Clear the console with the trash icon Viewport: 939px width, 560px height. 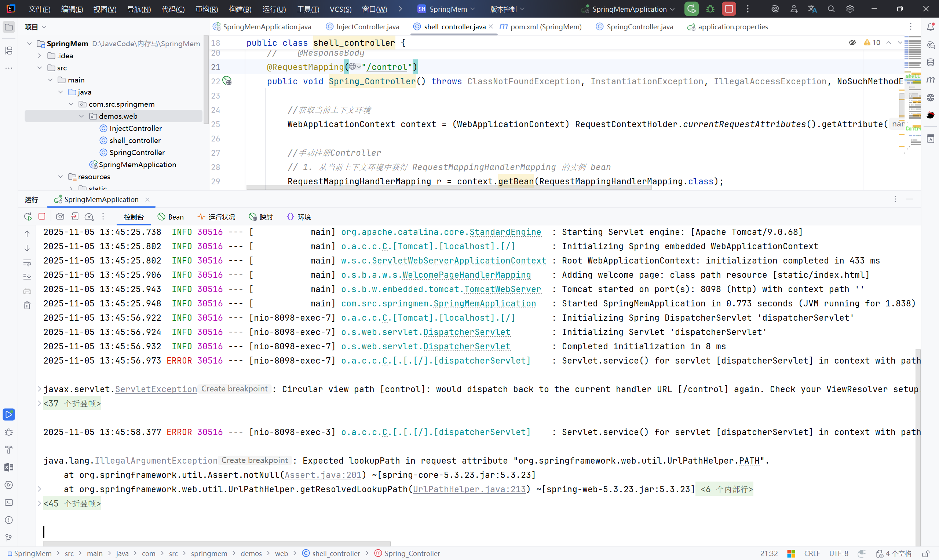27,305
